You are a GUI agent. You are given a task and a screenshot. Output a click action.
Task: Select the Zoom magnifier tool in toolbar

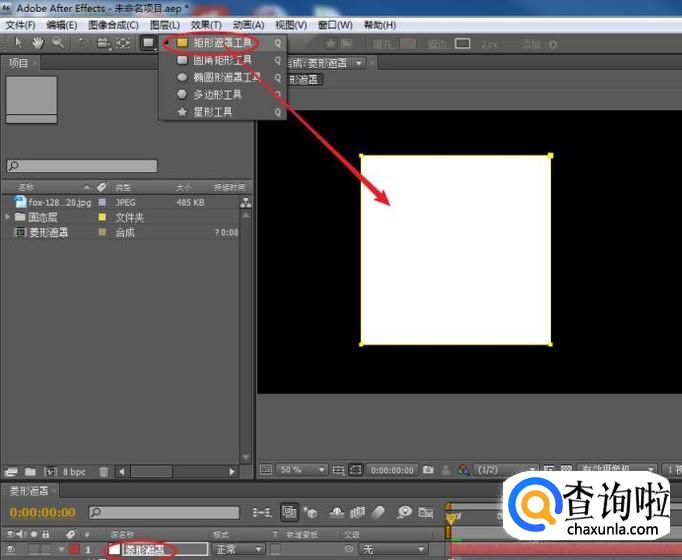click(x=57, y=43)
